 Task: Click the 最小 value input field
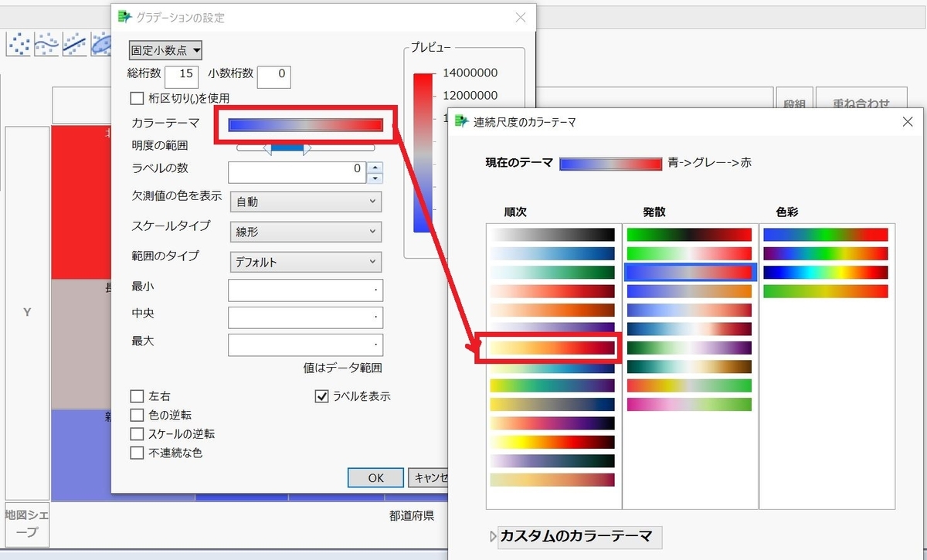tap(305, 290)
